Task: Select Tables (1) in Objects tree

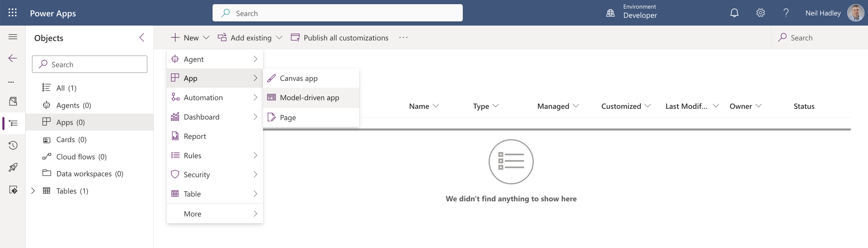Action: click(x=90, y=191)
